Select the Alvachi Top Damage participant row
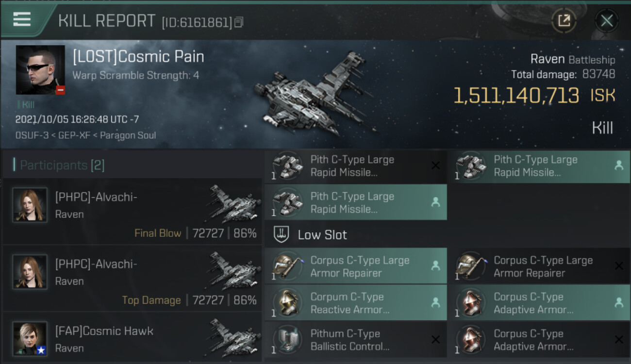Image resolution: width=631 pixels, height=364 pixels. tap(132, 278)
